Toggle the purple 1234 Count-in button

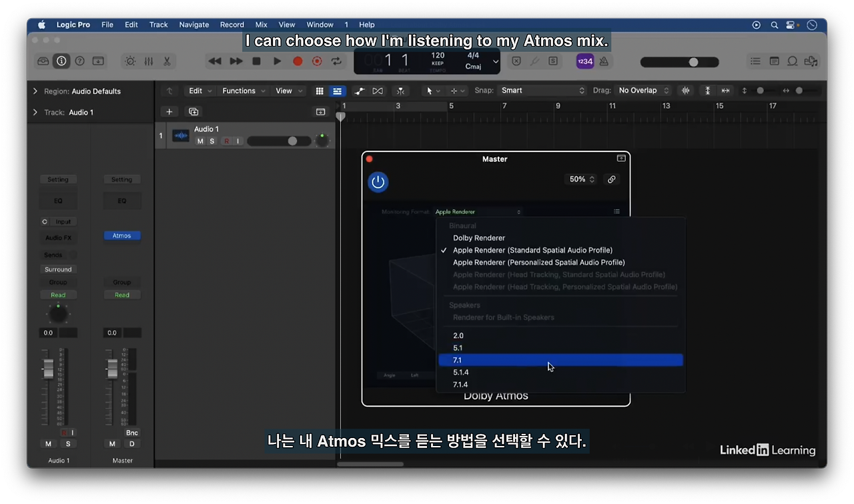coord(584,61)
